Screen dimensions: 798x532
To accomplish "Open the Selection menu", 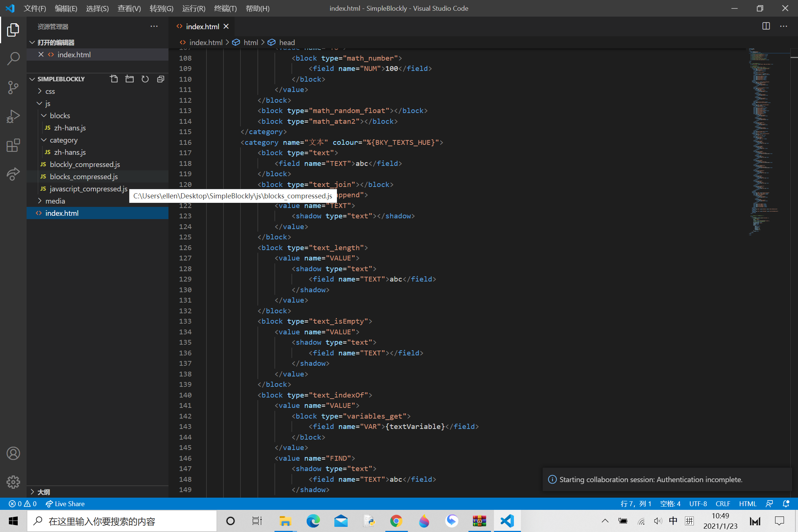I will point(97,8).
